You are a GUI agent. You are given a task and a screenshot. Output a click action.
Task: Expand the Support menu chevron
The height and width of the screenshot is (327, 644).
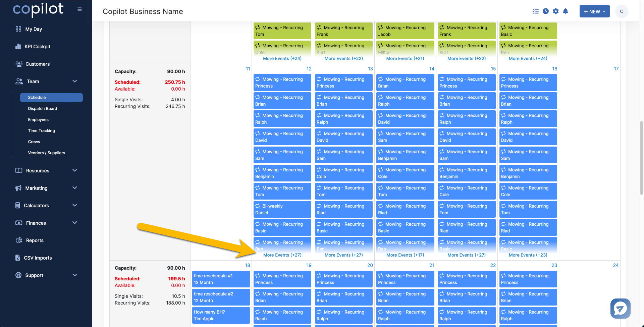(75, 275)
